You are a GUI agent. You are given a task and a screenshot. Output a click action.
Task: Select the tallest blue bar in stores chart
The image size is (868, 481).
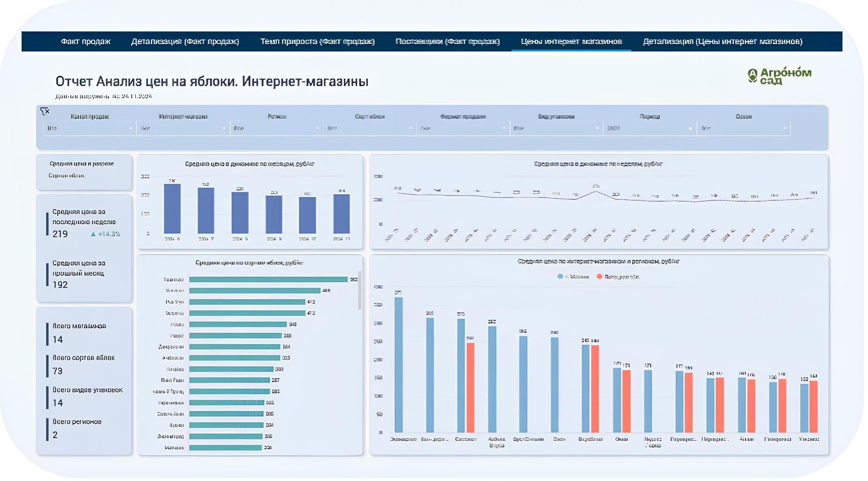tap(399, 365)
